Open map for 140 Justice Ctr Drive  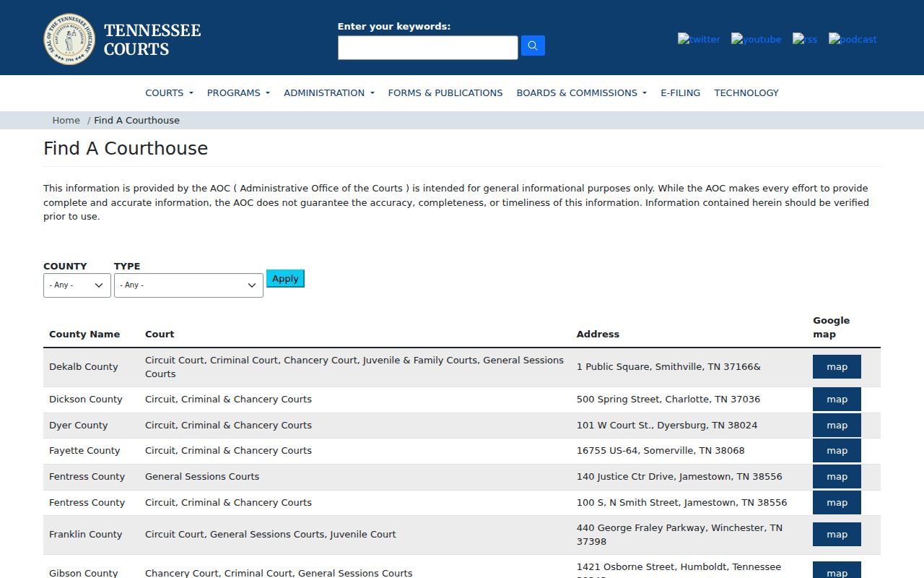(x=837, y=477)
